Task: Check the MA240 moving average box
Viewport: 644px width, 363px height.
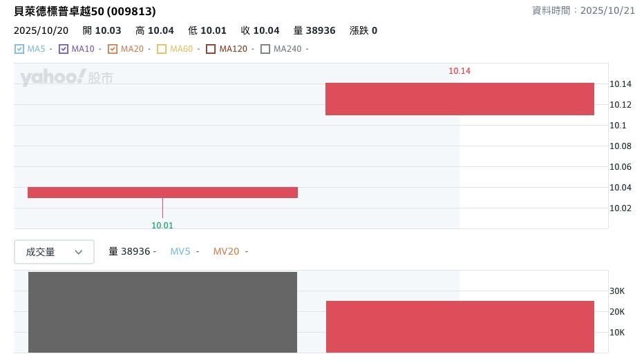Action: click(x=265, y=49)
